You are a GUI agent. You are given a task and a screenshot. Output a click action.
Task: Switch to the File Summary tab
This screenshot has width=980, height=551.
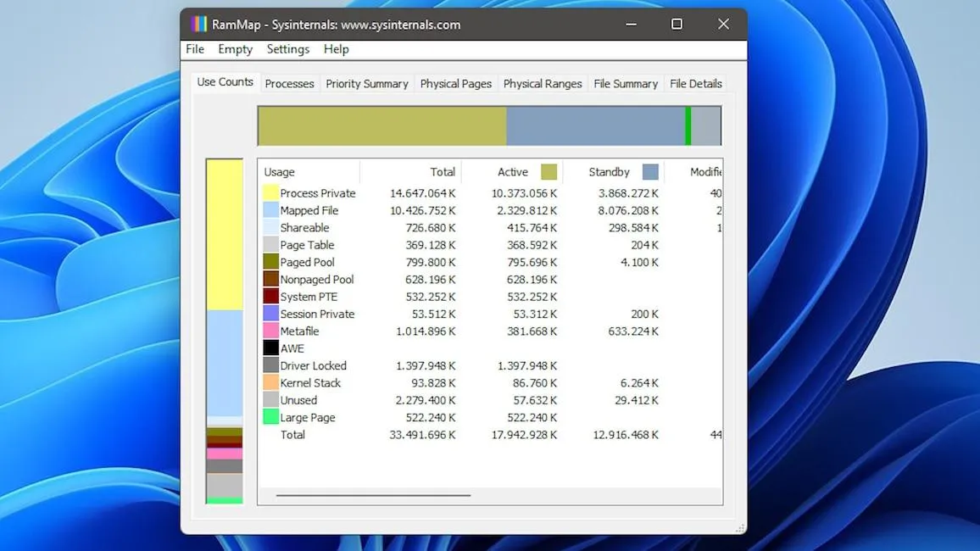click(626, 84)
